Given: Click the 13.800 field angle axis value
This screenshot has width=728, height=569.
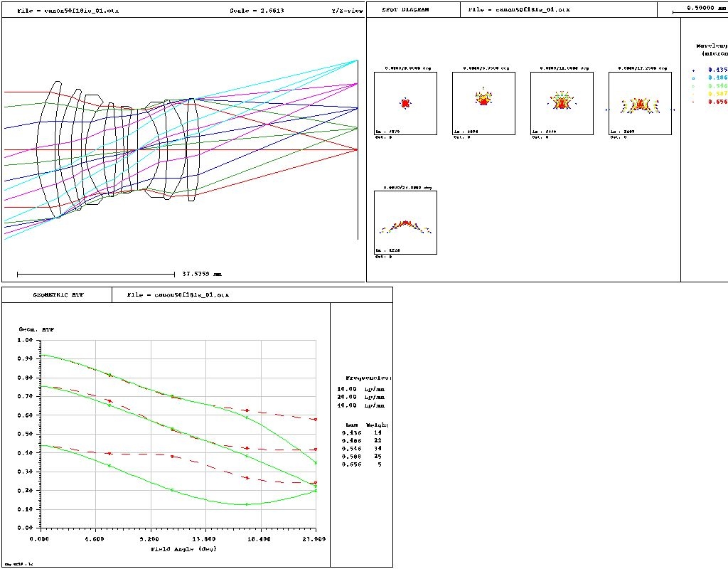Looking at the screenshot, I should click(203, 539).
